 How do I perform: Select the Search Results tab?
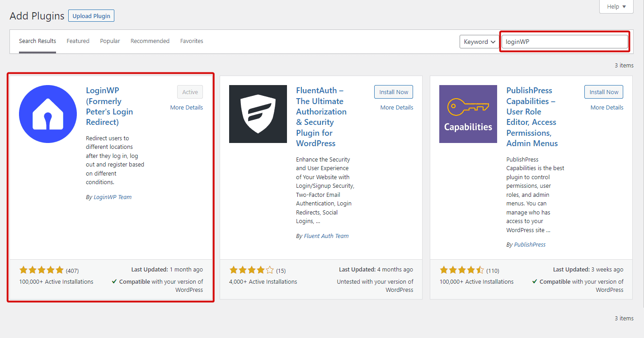click(38, 41)
